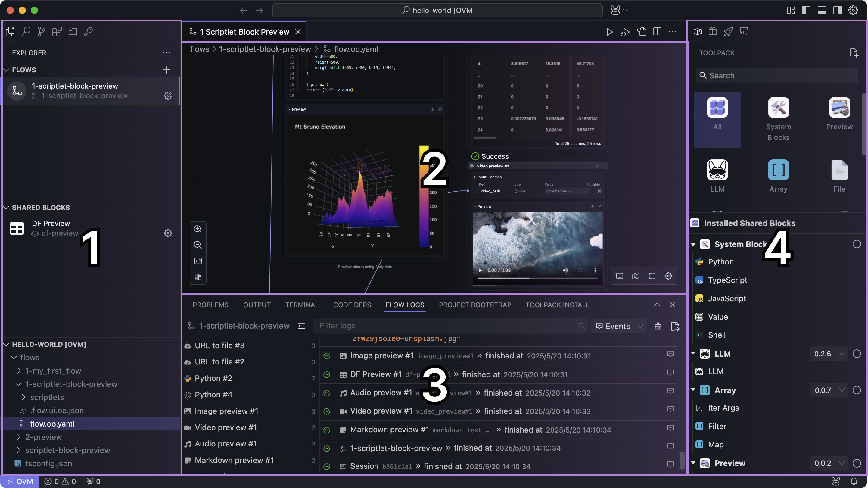This screenshot has width=868, height=488.
Task: Open Source Control in activity bar
Action: [41, 31]
